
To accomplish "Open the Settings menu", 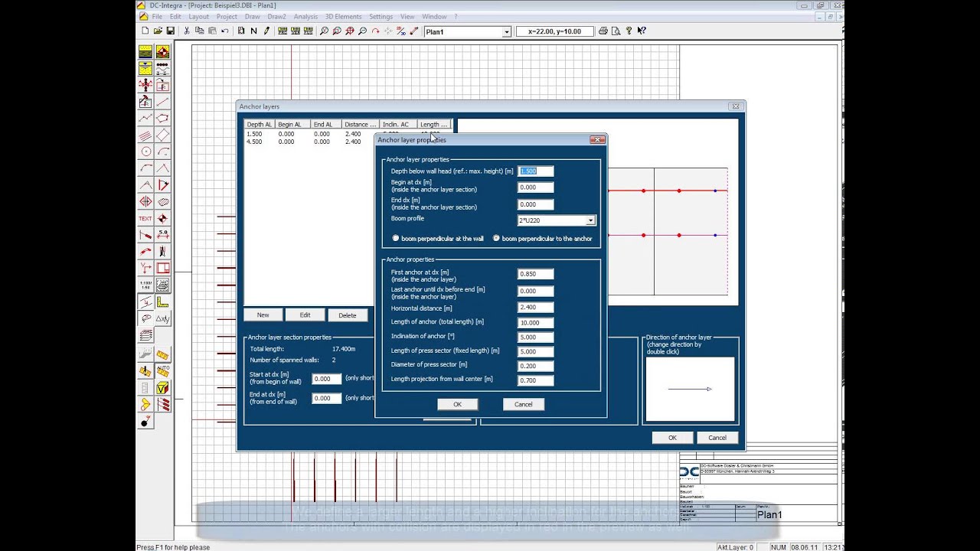I will tap(381, 17).
